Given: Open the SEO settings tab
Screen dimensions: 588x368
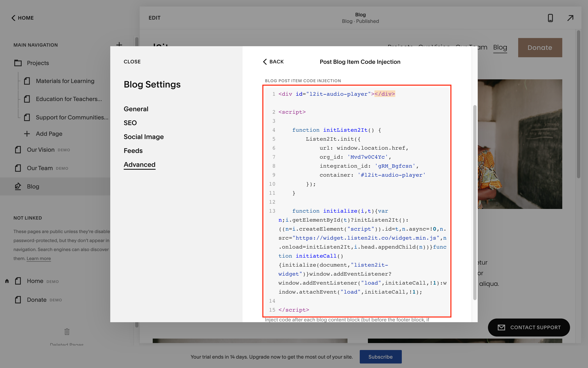Looking at the screenshot, I should click(130, 123).
